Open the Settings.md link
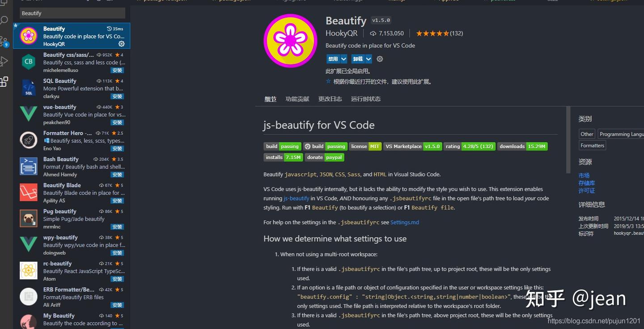The width and height of the screenshot is (644, 329). (x=405, y=222)
